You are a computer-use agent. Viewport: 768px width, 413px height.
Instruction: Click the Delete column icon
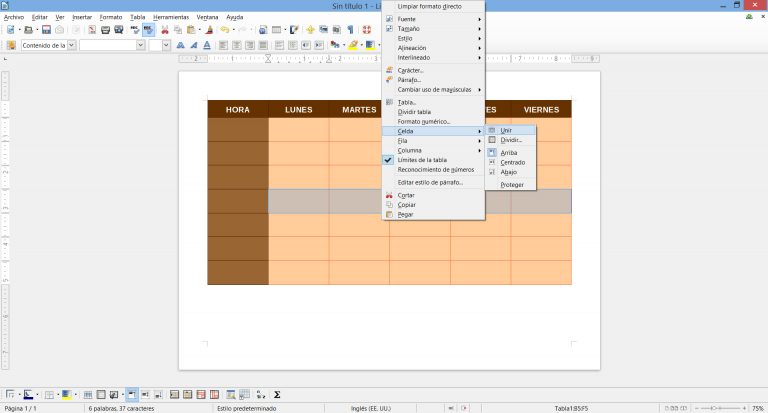[x=214, y=394]
